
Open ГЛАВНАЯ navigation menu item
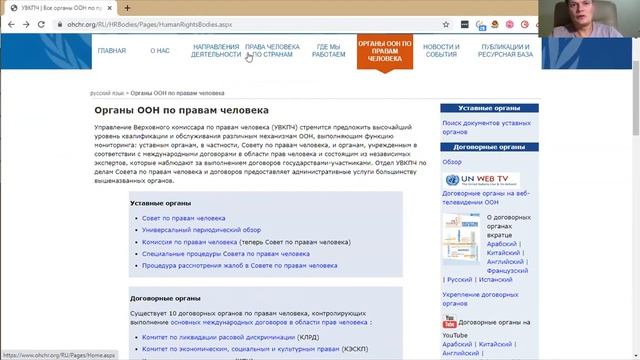tap(112, 51)
